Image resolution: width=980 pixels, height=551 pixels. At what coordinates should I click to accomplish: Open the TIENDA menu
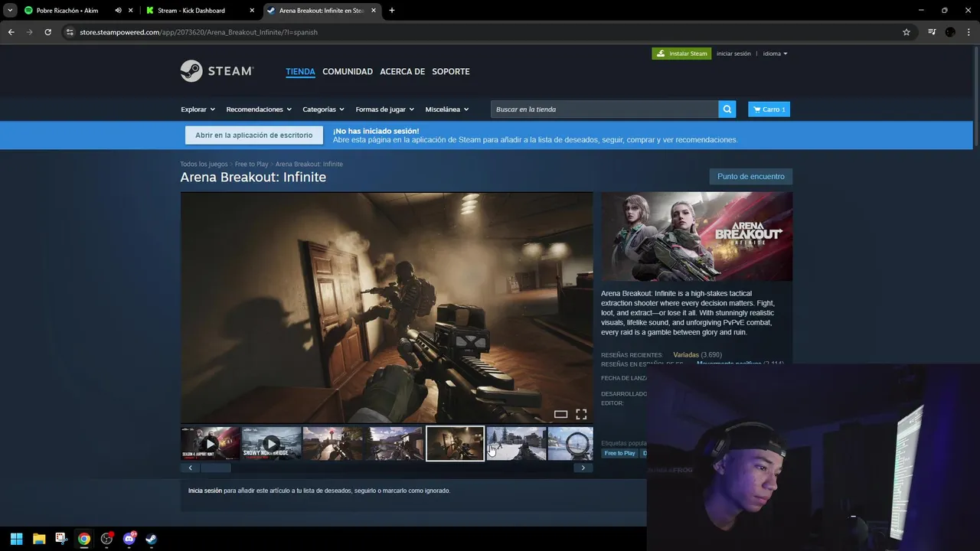click(x=300, y=71)
